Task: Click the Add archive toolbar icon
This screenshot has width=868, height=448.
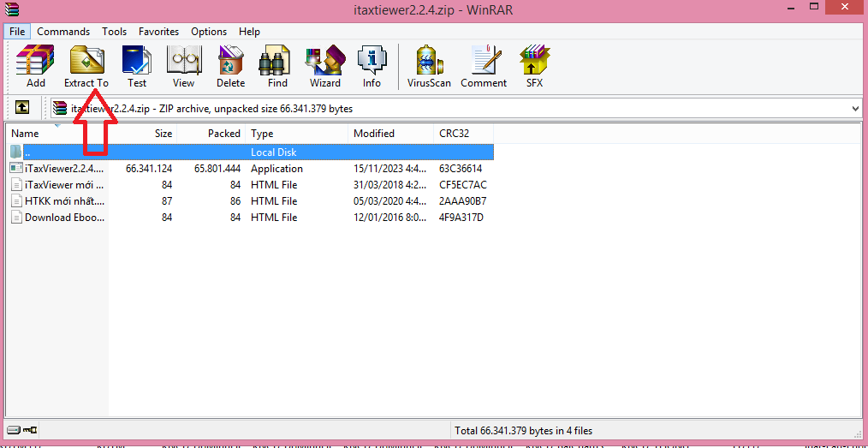Action: [x=35, y=67]
